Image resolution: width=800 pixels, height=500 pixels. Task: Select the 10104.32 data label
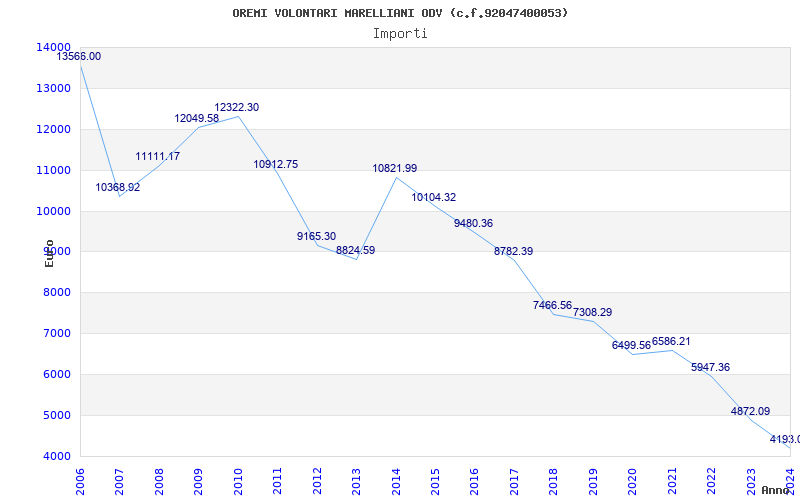point(434,197)
